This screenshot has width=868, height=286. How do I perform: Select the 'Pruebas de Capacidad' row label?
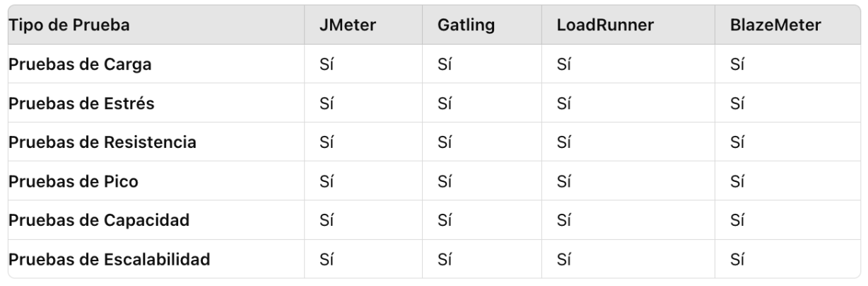[99, 220]
